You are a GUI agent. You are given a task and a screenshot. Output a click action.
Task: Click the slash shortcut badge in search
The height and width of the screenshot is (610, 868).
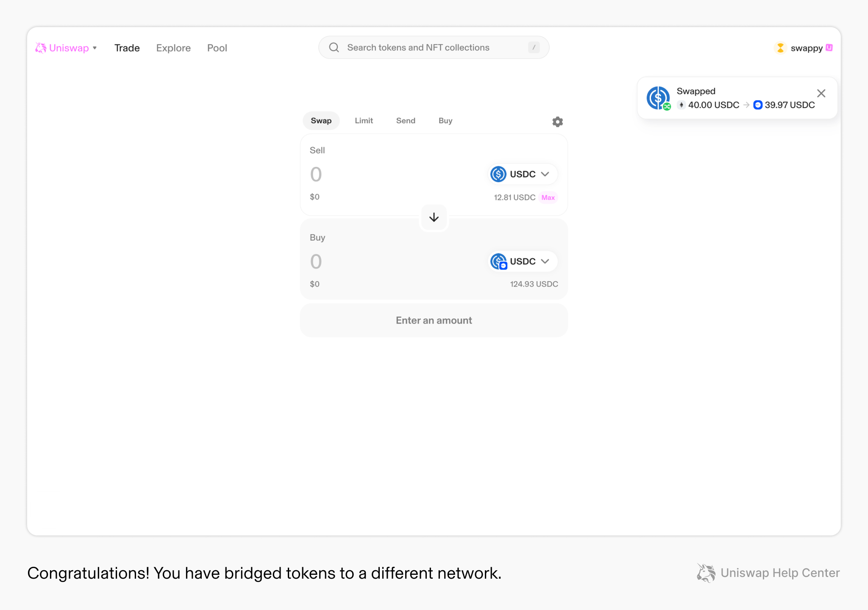534,47
